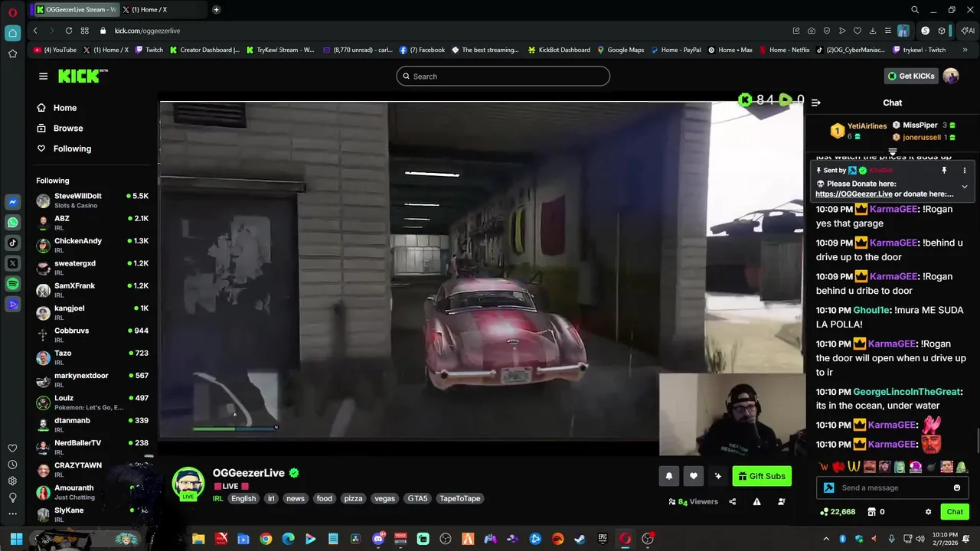980x551 pixels.
Task: Open Opera sidebar Spotify icon
Action: (12, 284)
